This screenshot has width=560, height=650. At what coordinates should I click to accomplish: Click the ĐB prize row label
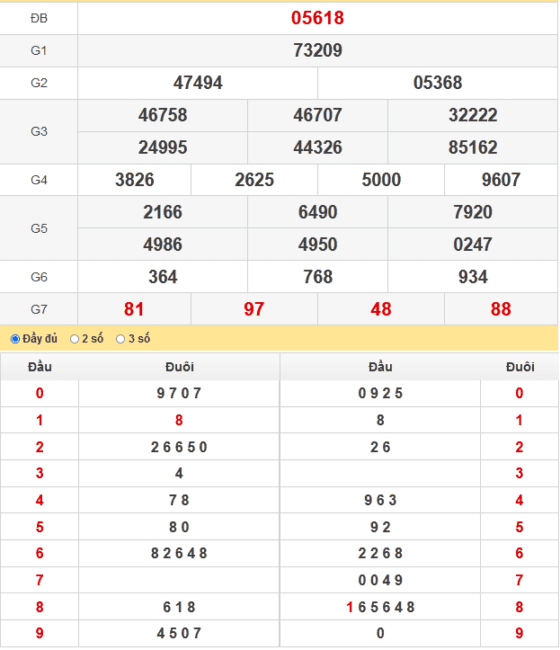click(39, 18)
